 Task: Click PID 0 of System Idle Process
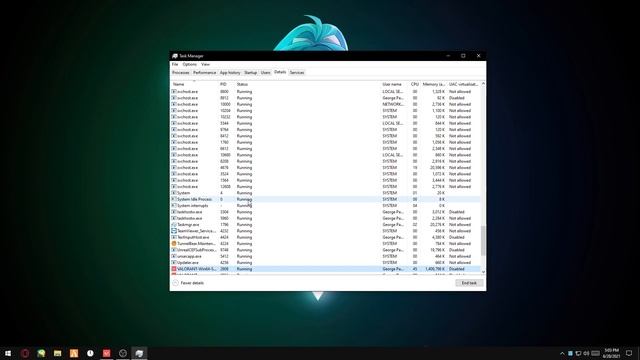click(x=222, y=199)
